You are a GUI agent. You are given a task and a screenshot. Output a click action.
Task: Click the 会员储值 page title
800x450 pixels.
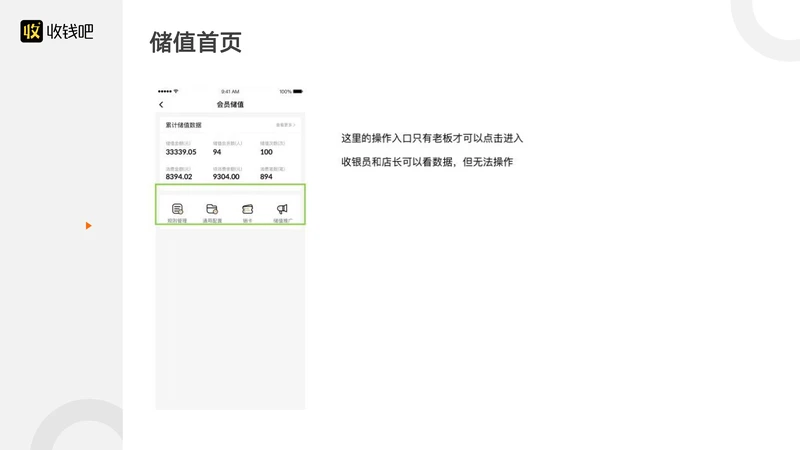(x=230, y=105)
